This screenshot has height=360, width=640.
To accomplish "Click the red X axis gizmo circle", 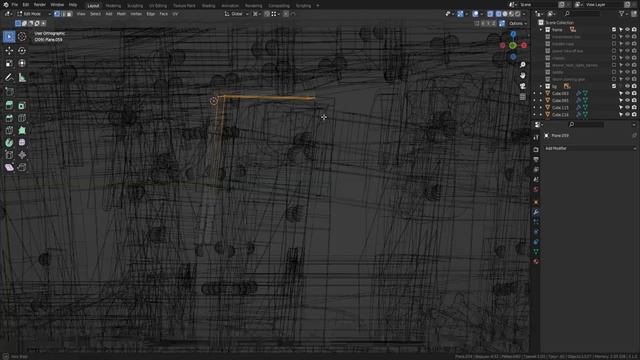I will point(524,46).
